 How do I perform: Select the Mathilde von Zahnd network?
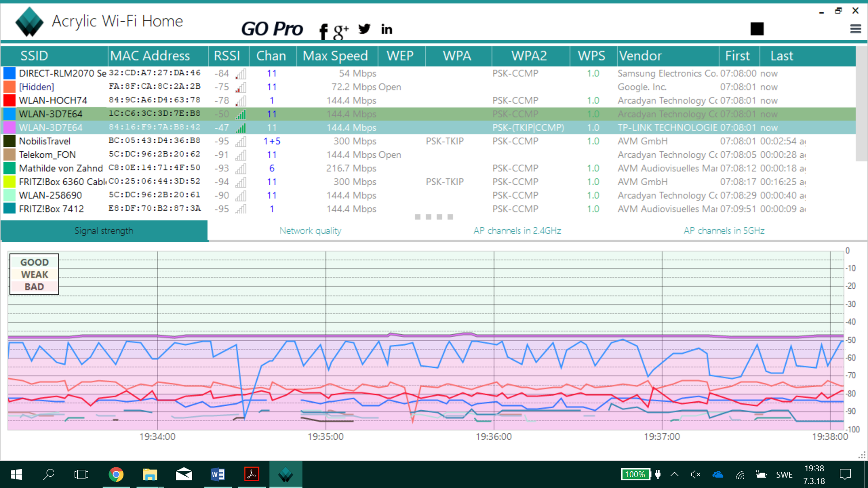pos(428,168)
